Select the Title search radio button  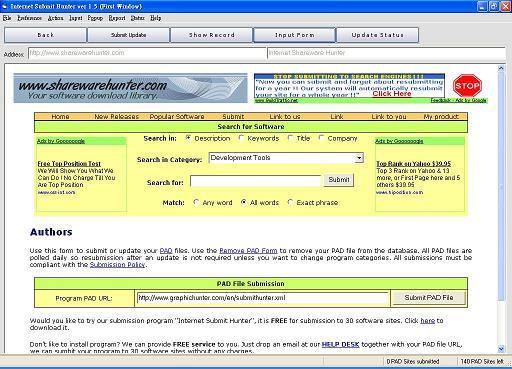point(290,138)
